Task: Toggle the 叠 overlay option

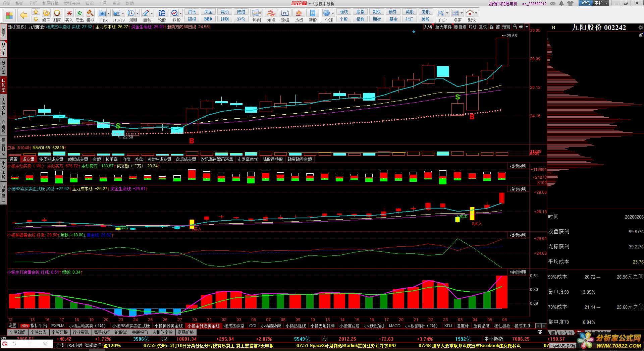Action: [491, 27]
